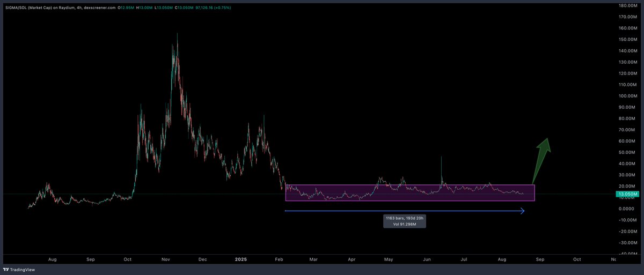This screenshot has width=644, height=275.
Task: Click the 20.00M price axis label
Action: (x=626, y=186)
